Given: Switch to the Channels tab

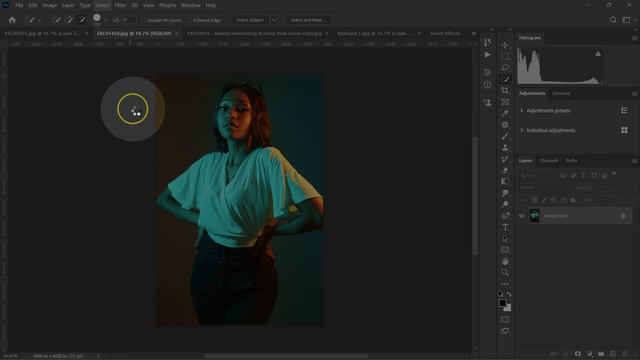Looking at the screenshot, I should (549, 161).
